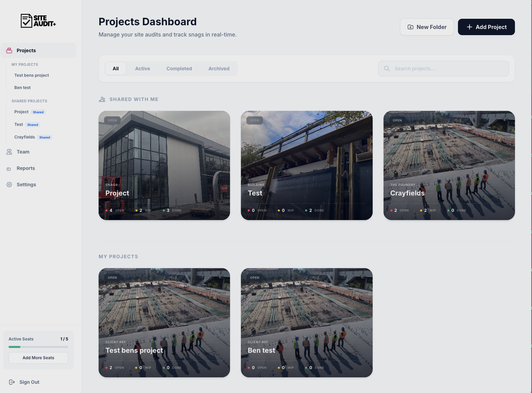
Task: Select the Completed filter tab
Action: pos(179,69)
